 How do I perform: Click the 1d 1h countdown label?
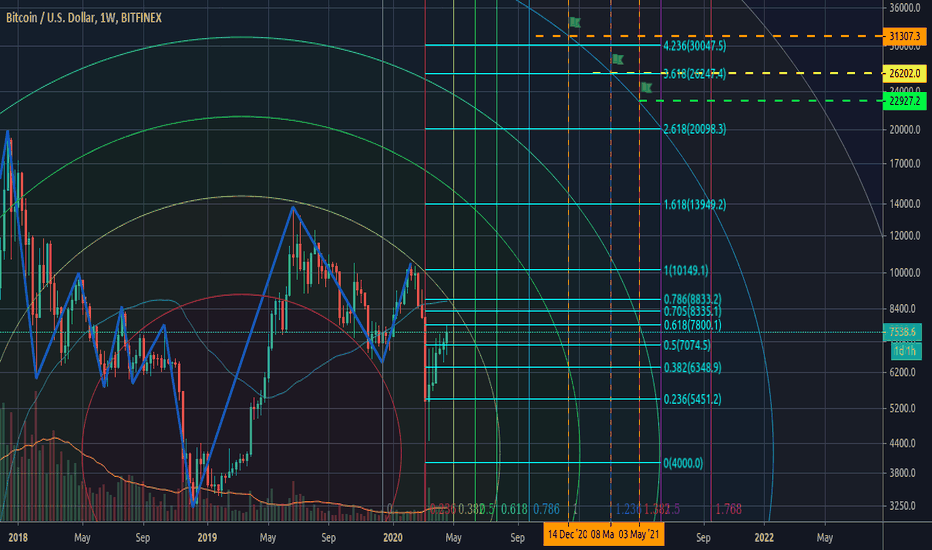pyautogui.click(x=905, y=351)
